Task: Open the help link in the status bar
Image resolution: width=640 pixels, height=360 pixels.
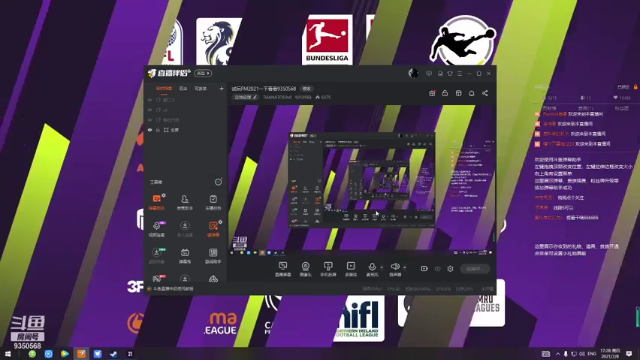Action: tap(173, 289)
